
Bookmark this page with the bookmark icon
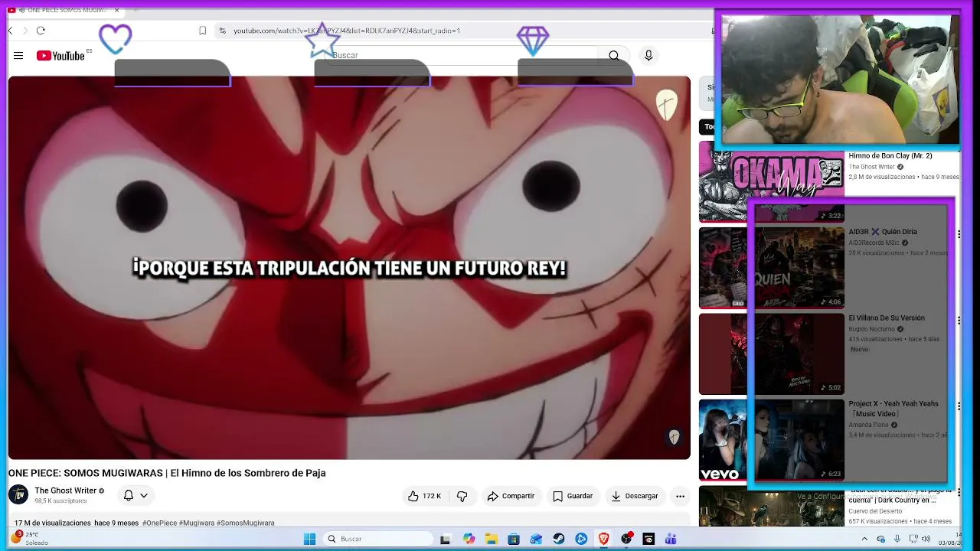[x=202, y=31]
